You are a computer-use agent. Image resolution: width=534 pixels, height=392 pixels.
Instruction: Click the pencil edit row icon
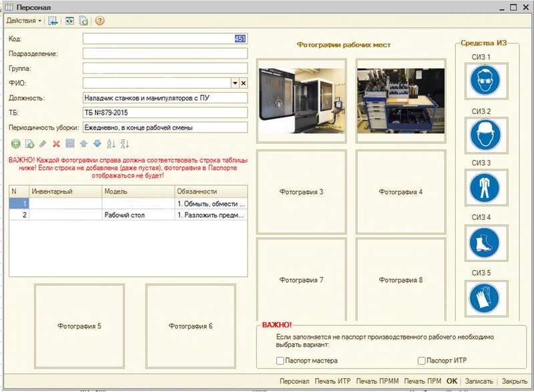(43, 143)
